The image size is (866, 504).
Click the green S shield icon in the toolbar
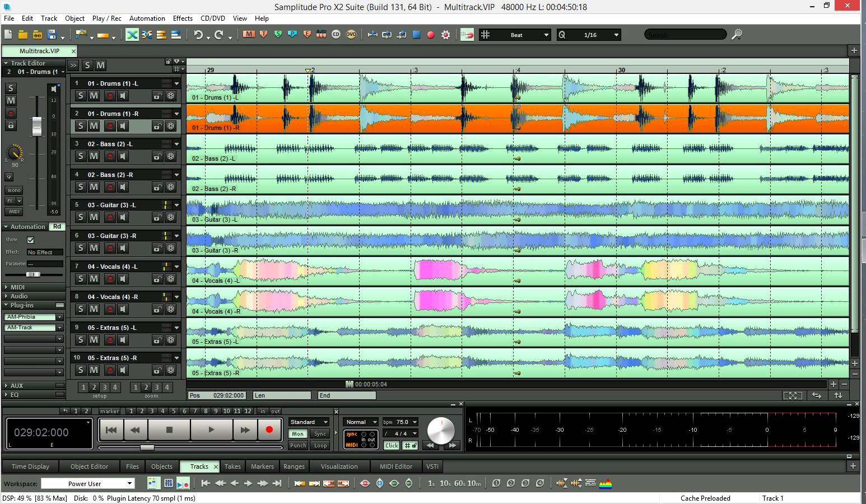(x=278, y=34)
